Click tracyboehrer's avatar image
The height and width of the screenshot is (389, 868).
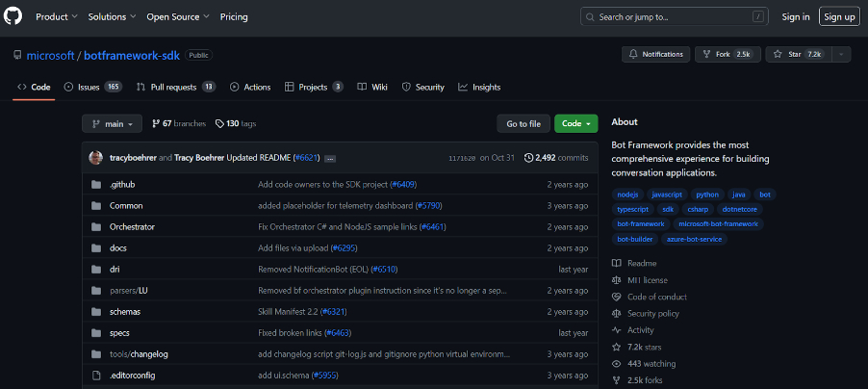click(96, 158)
